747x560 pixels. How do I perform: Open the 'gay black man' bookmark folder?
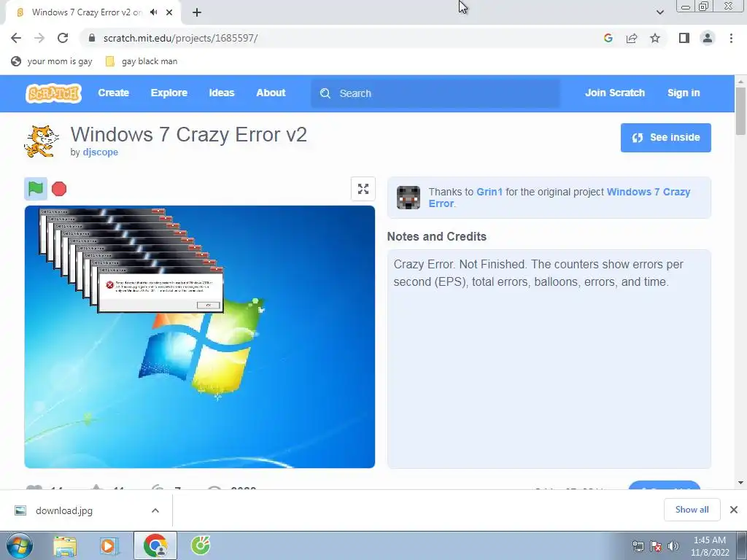pyautogui.click(x=142, y=61)
